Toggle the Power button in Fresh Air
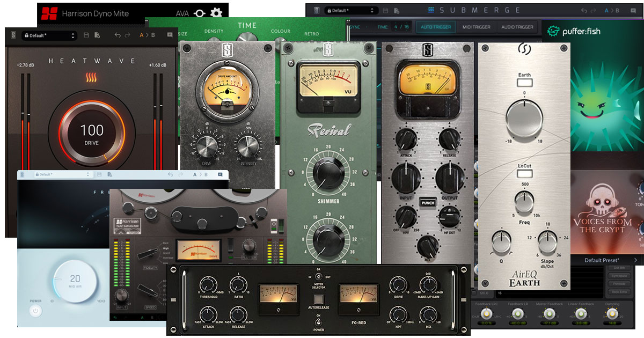The image size is (644, 338). [x=35, y=311]
